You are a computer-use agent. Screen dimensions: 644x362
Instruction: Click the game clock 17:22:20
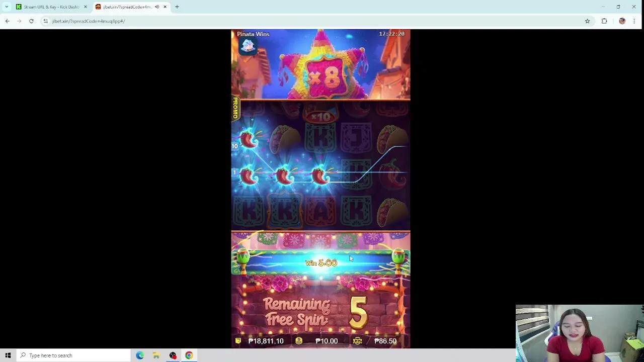(391, 34)
